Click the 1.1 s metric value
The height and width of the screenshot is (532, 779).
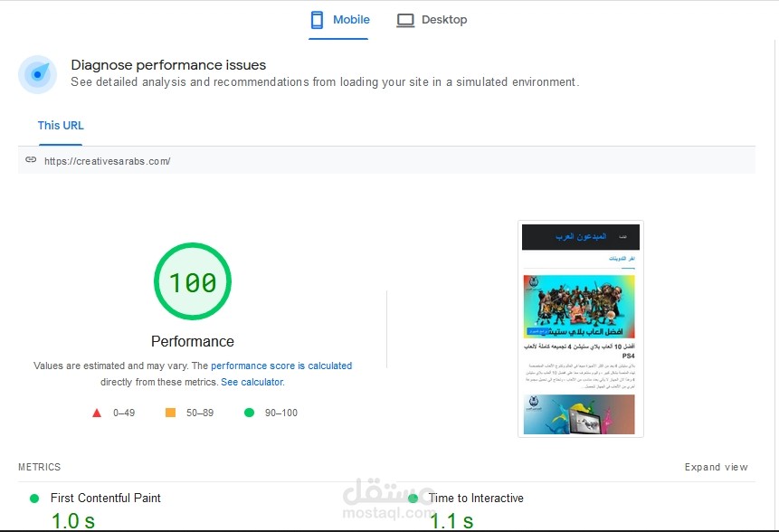[451, 521]
